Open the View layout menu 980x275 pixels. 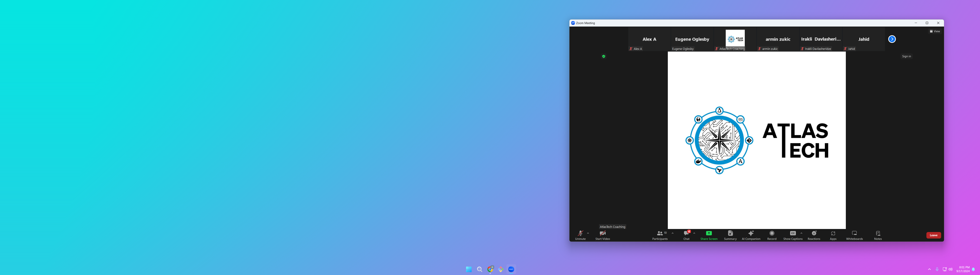934,31
